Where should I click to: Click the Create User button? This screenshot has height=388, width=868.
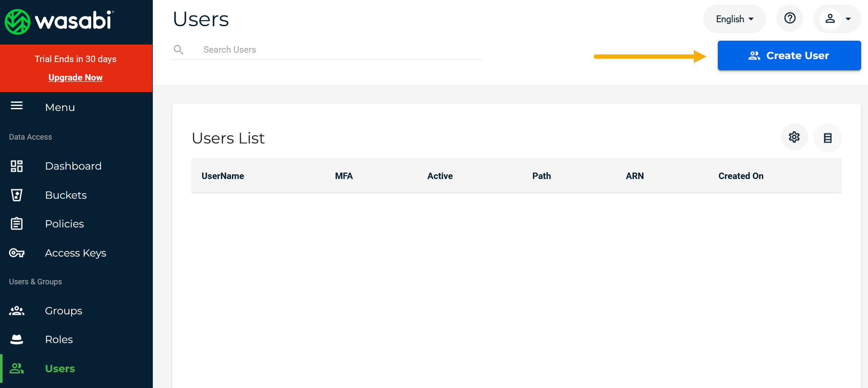[789, 56]
